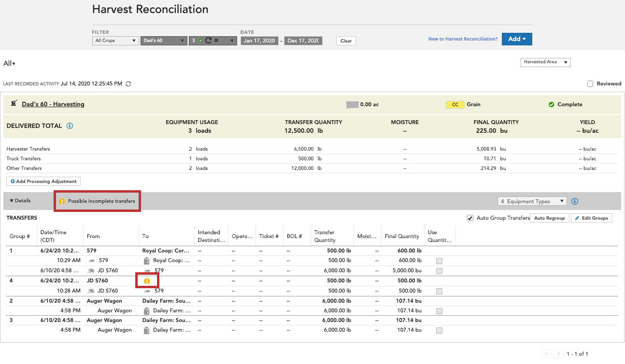
Task: Open the 4 Equipment Types dropdown
Action: tap(532, 201)
